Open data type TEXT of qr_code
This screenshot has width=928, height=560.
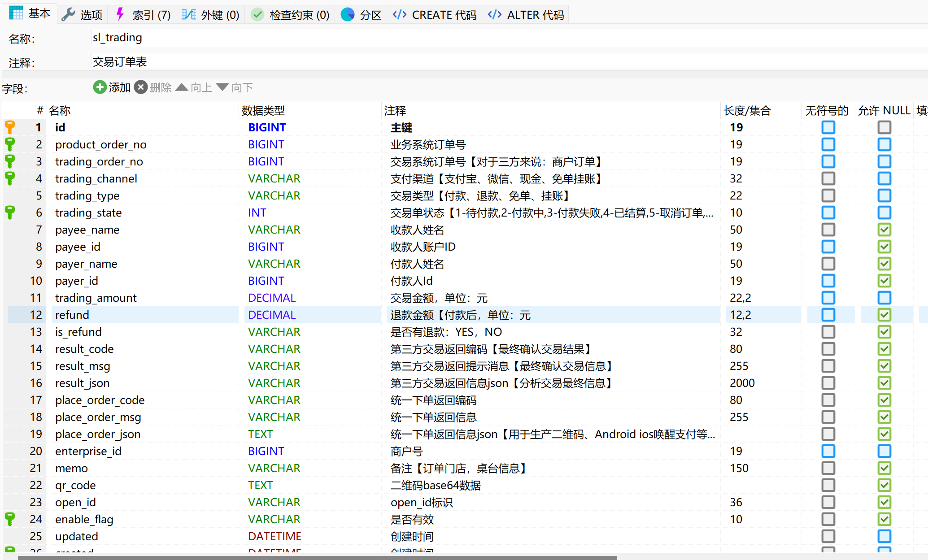click(260, 485)
